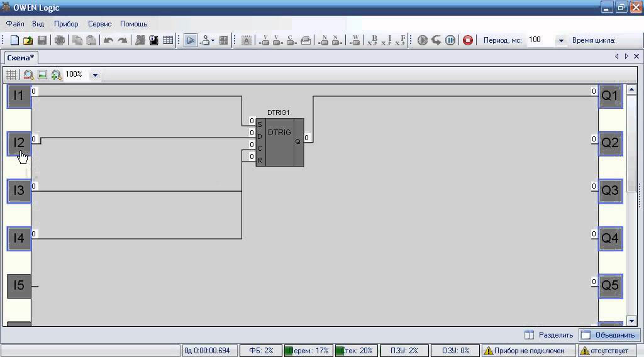Click the zoom in magnifier icon

56,75
